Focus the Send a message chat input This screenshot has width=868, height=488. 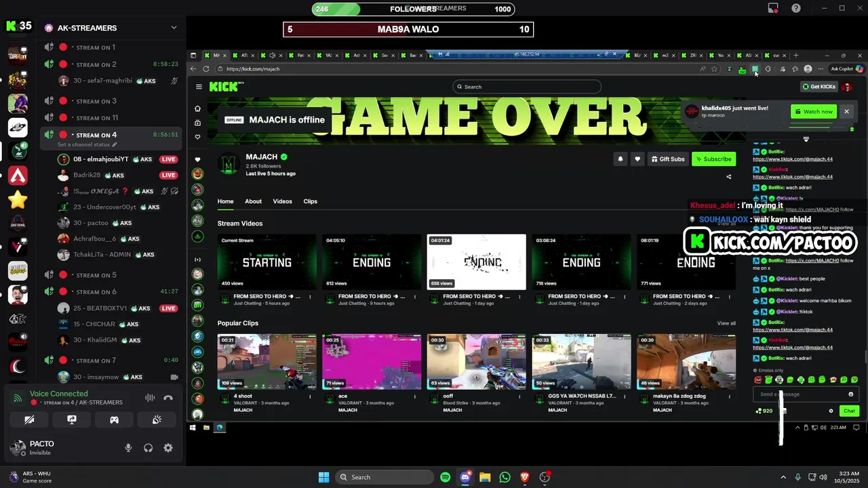coord(800,394)
